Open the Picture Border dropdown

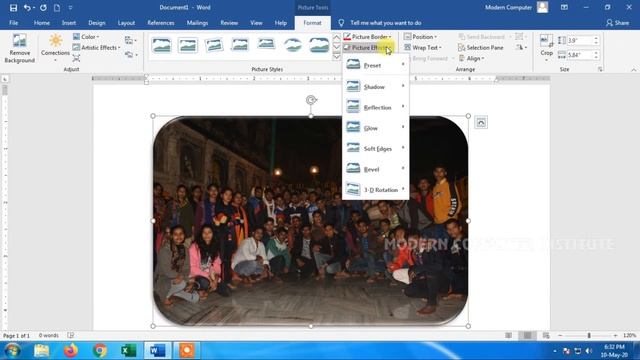click(367, 37)
